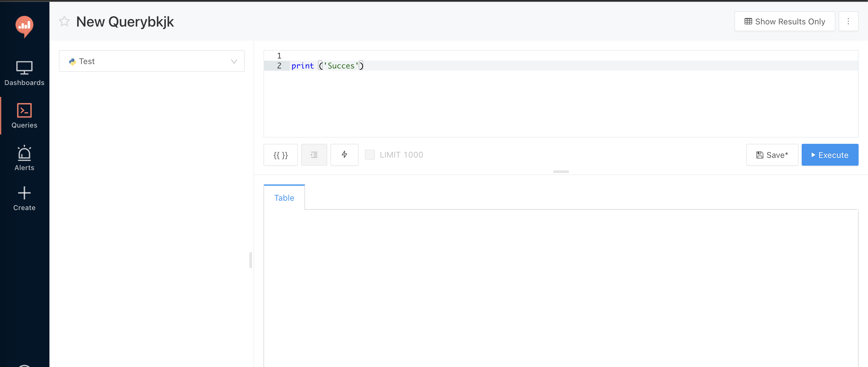
Task: Click line number 2 in the editor
Action: tap(279, 66)
